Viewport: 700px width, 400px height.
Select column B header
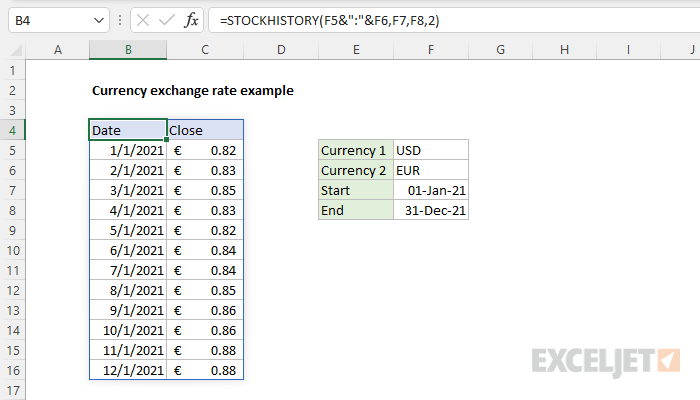coord(127,49)
